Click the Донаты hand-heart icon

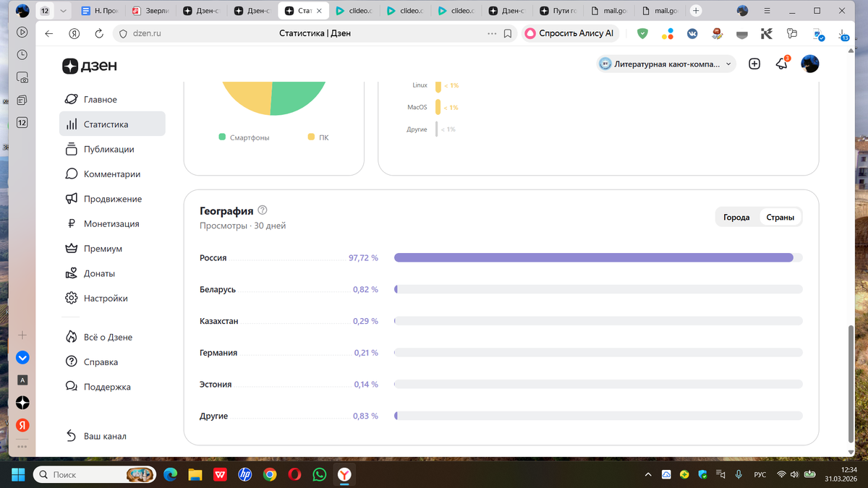(x=71, y=273)
